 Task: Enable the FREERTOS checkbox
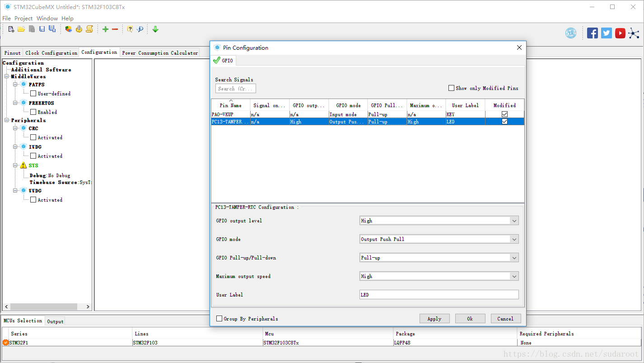coord(33,112)
